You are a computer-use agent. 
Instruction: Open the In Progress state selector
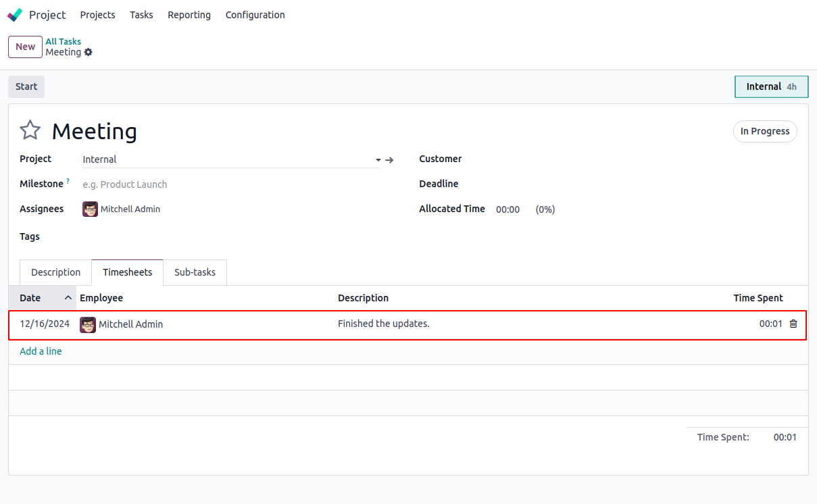tap(765, 131)
